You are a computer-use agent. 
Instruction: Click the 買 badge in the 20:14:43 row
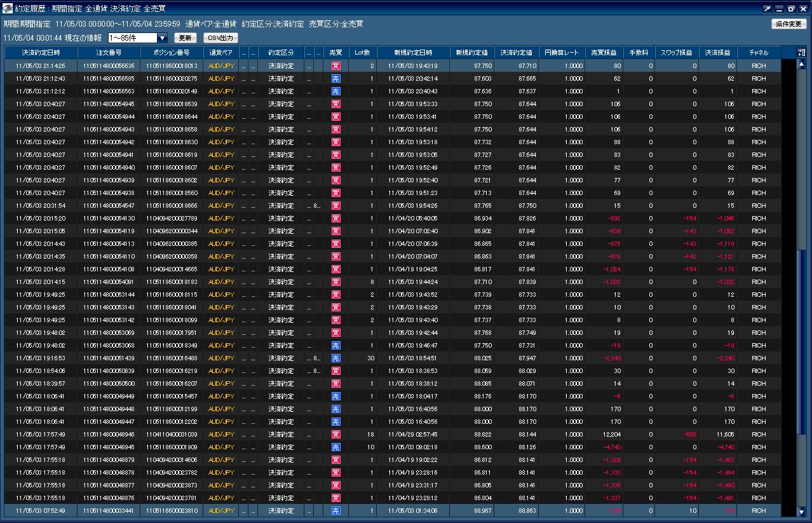(x=336, y=243)
